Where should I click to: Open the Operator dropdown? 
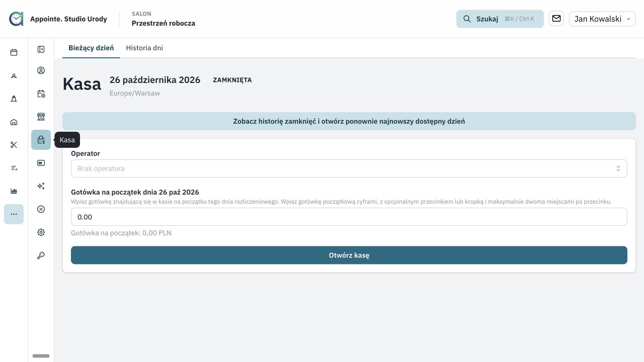coord(349,168)
